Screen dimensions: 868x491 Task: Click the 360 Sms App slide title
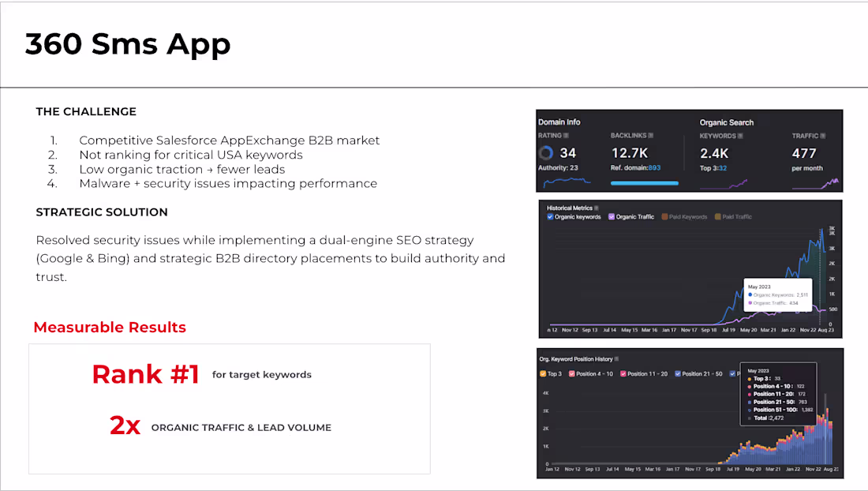(128, 44)
